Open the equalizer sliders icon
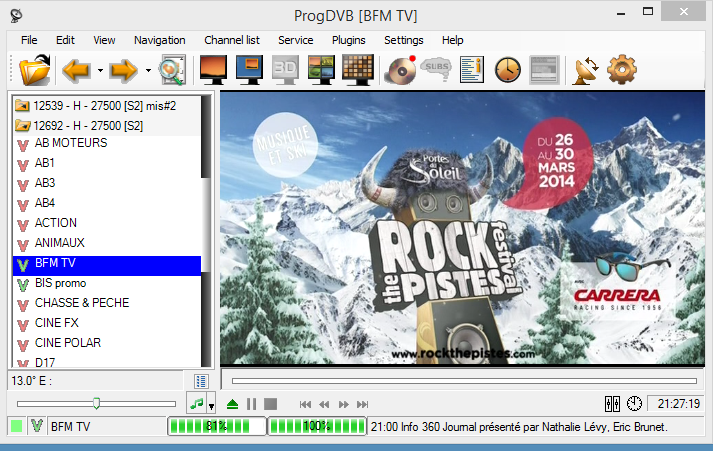Image resolution: width=713 pixels, height=451 pixels. point(612,404)
